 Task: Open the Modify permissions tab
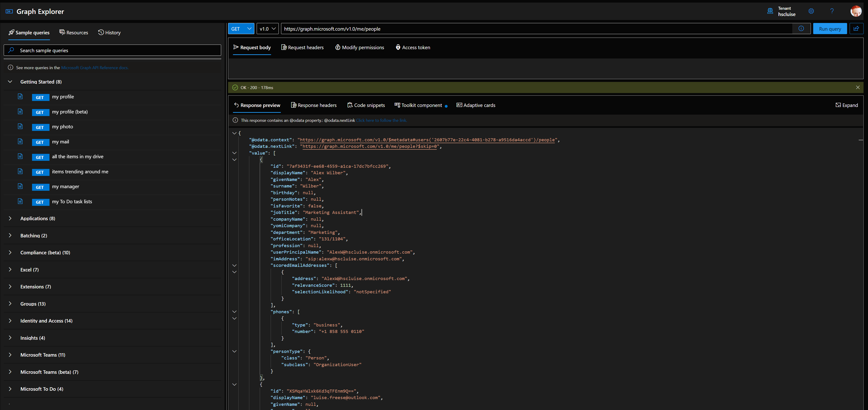360,48
